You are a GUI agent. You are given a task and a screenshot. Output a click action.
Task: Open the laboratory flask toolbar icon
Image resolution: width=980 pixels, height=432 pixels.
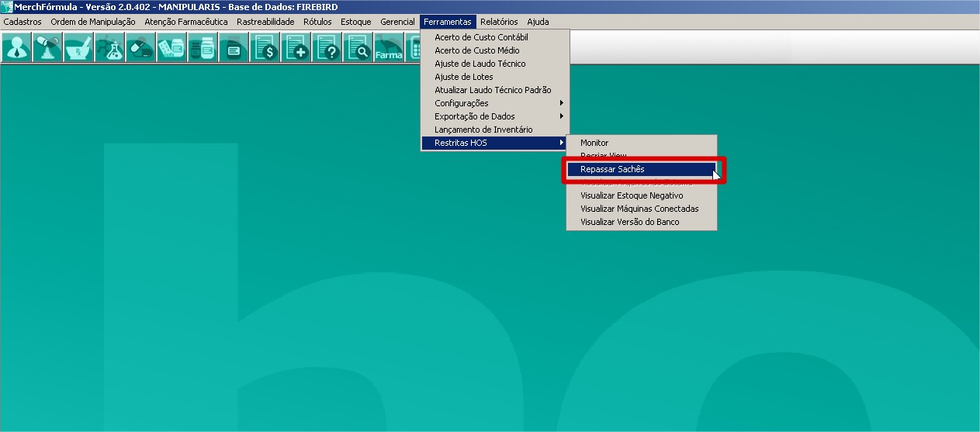(109, 49)
